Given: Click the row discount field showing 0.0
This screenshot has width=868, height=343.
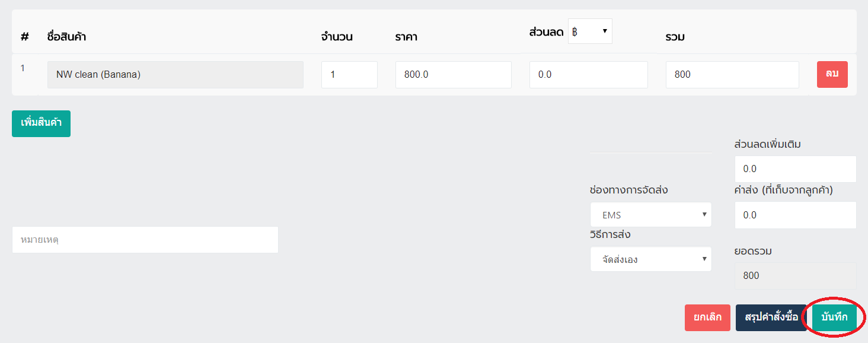Looking at the screenshot, I should (589, 75).
